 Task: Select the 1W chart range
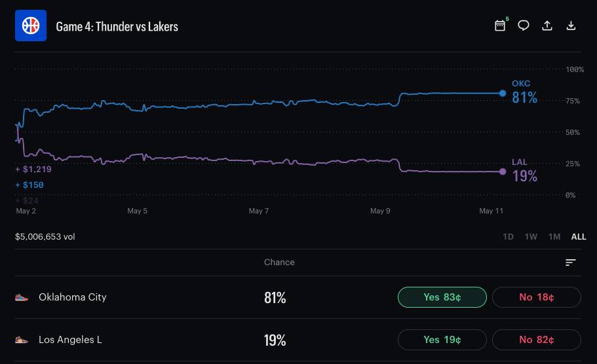click(x=531, y=236)
